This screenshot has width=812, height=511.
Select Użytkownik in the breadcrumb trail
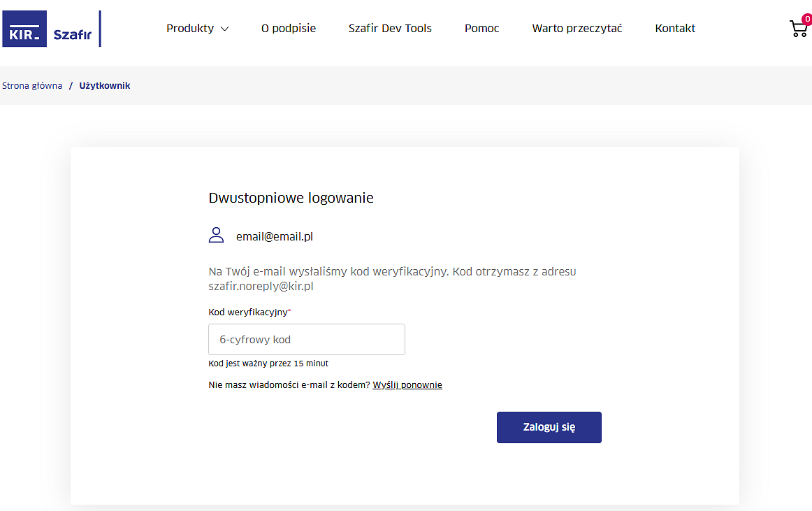(x=104, y=85)
